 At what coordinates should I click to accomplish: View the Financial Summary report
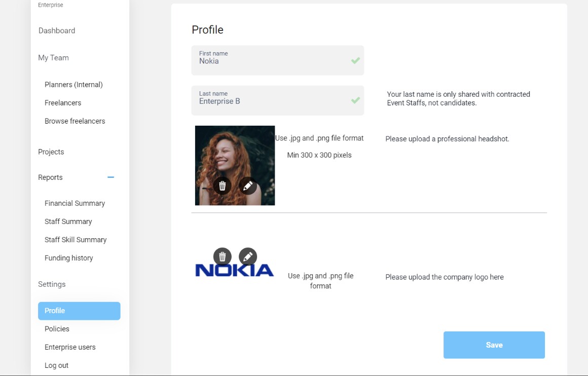coord(75,203)
